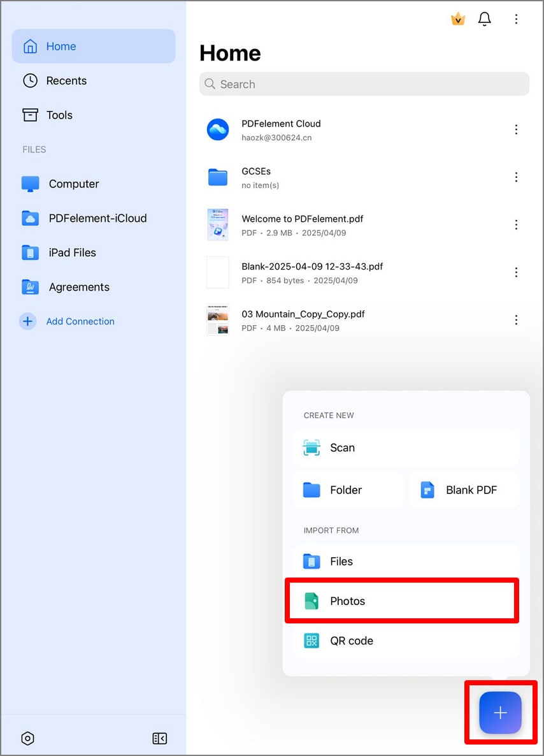544x756 pixels.
Task: Create a new Folder
Action: coord(348,490)
